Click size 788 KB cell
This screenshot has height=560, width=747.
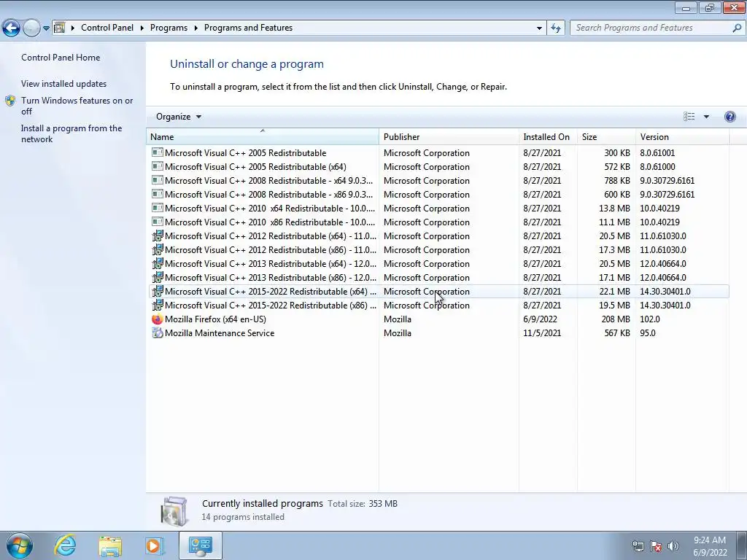[x=617, y=181]
